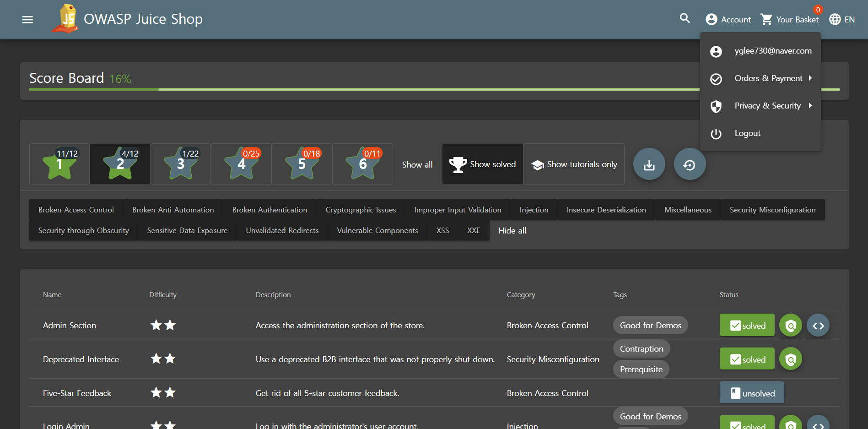This screenshot has height=429, width=868.
Task: Toggle Broken Access Control category filter
Action: click(76, 210)
